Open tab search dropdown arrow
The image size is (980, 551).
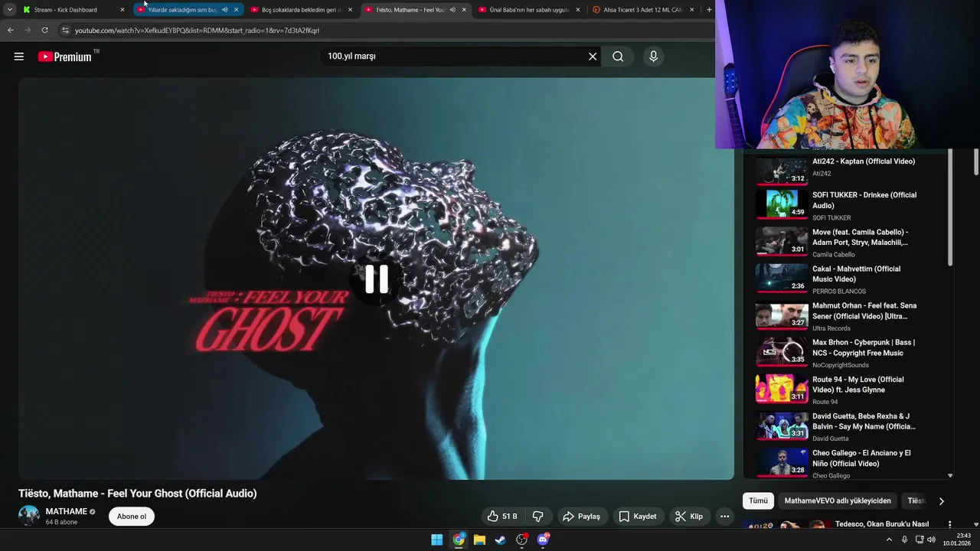coord(9,10)
